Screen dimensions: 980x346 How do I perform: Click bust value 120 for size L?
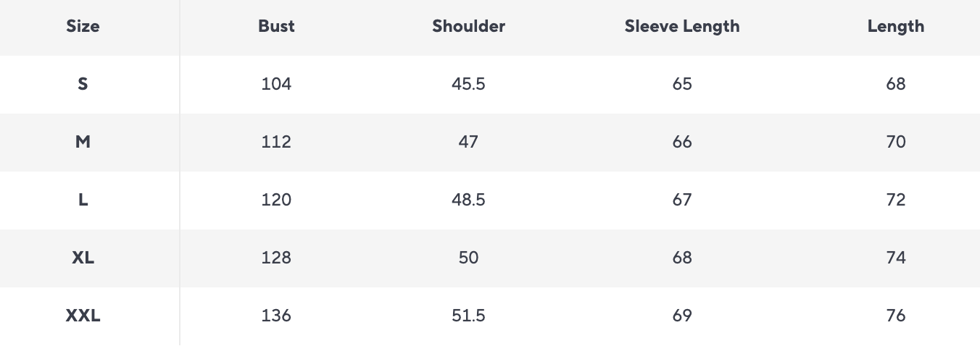[x=276, y=200]
